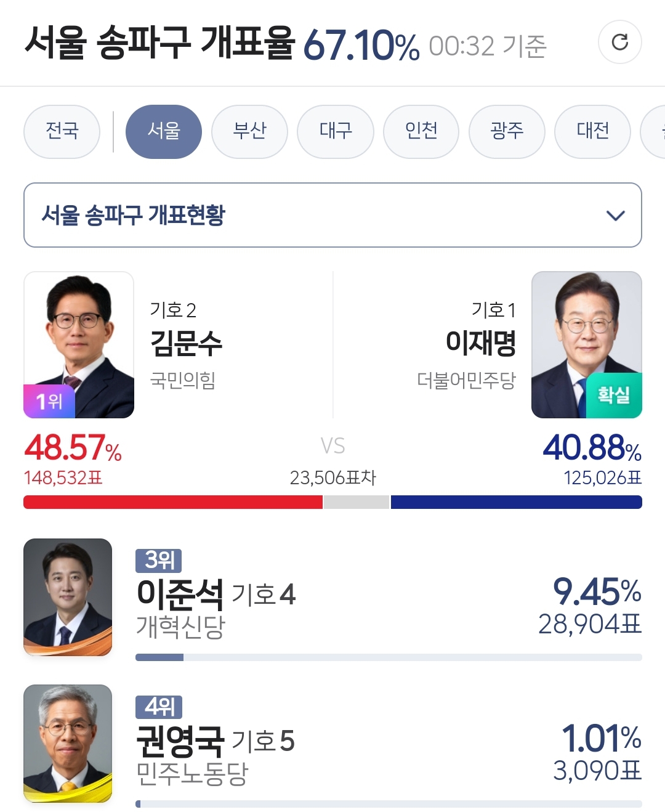Click the 김문수 candidate name
The image size is (665, 812).
coord(186,343)
